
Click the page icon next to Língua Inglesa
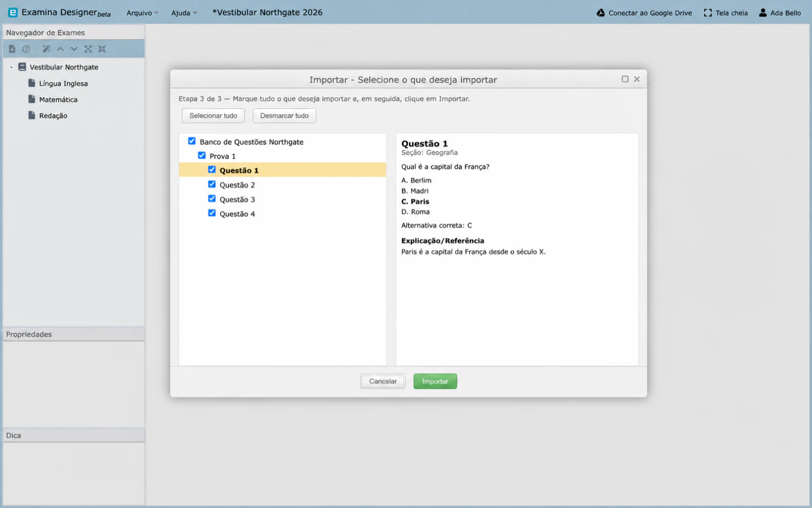click(x=32, y=83)
